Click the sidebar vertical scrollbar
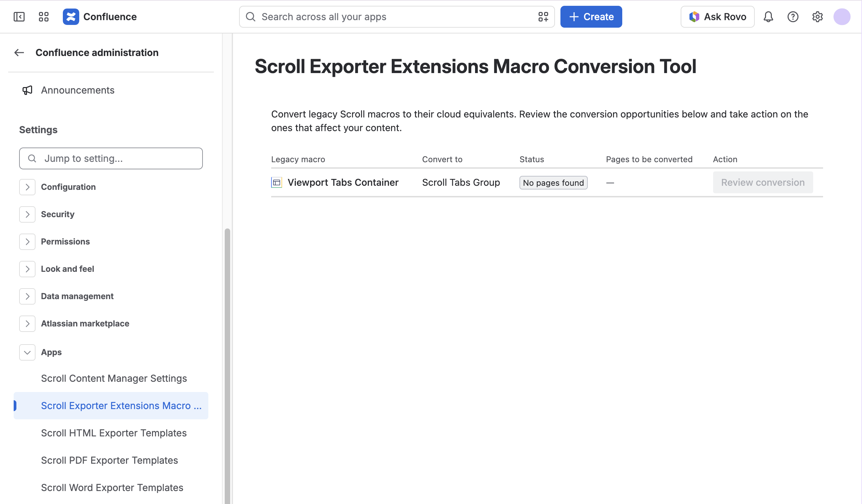Image resolution: width=862 pixels, height=504 pixels. pos(227,366)
